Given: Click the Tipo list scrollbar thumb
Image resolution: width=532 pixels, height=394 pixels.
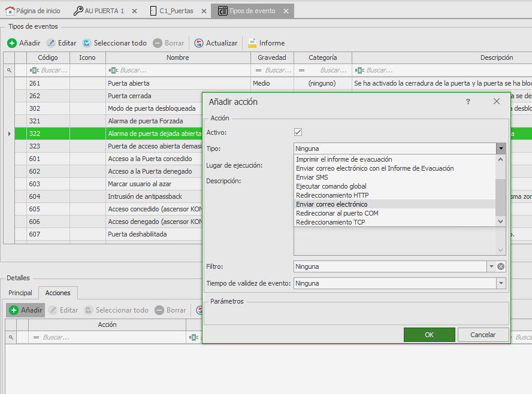Looking at the screenshot, I should click(500, 198).
